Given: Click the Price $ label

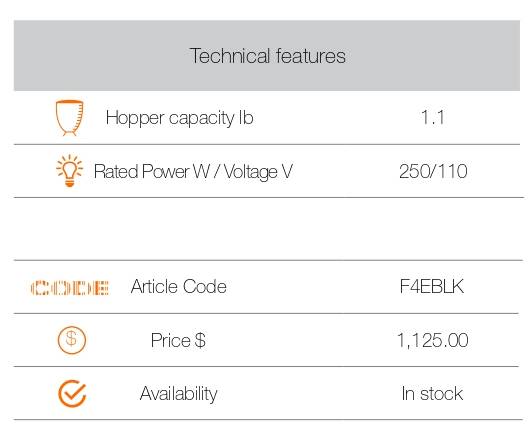Looking at the screenshot, I should [x=178, y=340].
